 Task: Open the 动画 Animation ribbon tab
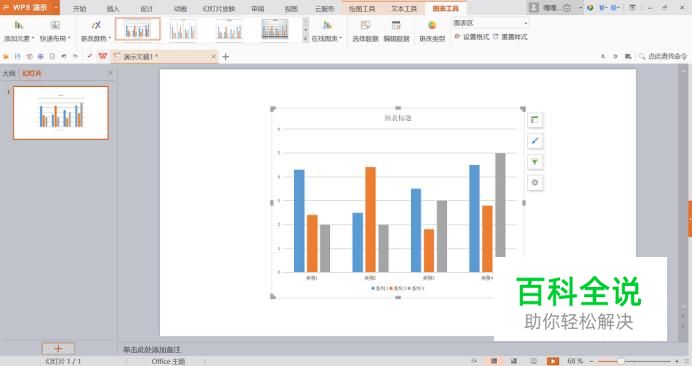click(x=180, y=8)
